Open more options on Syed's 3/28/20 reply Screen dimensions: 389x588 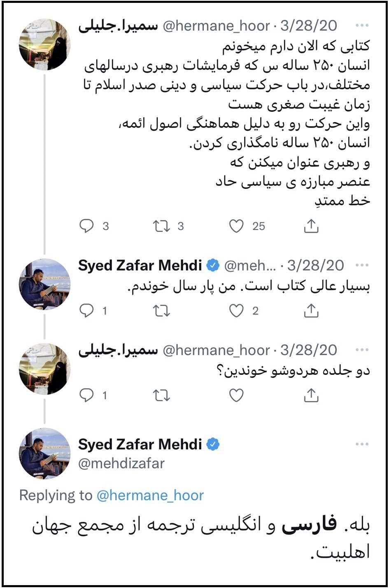coord(362,265)
